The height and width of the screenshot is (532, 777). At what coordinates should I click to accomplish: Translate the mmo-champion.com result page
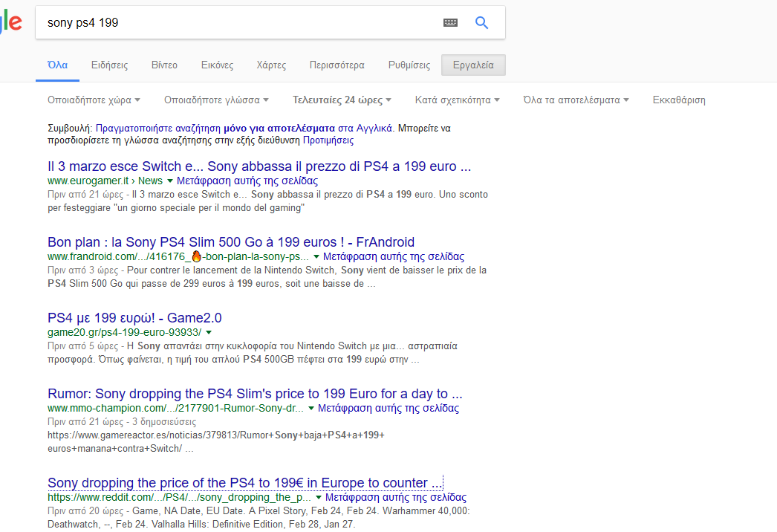(388, 408)
